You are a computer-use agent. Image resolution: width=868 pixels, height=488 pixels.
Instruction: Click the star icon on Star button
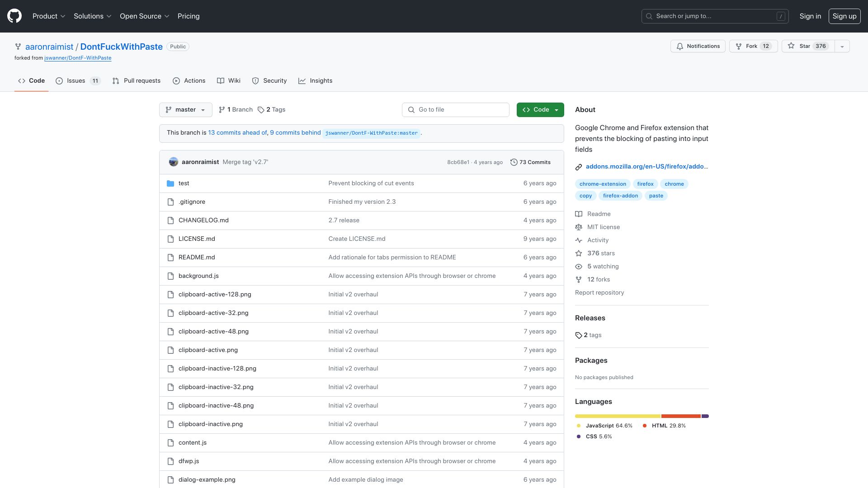click(791, 46)
